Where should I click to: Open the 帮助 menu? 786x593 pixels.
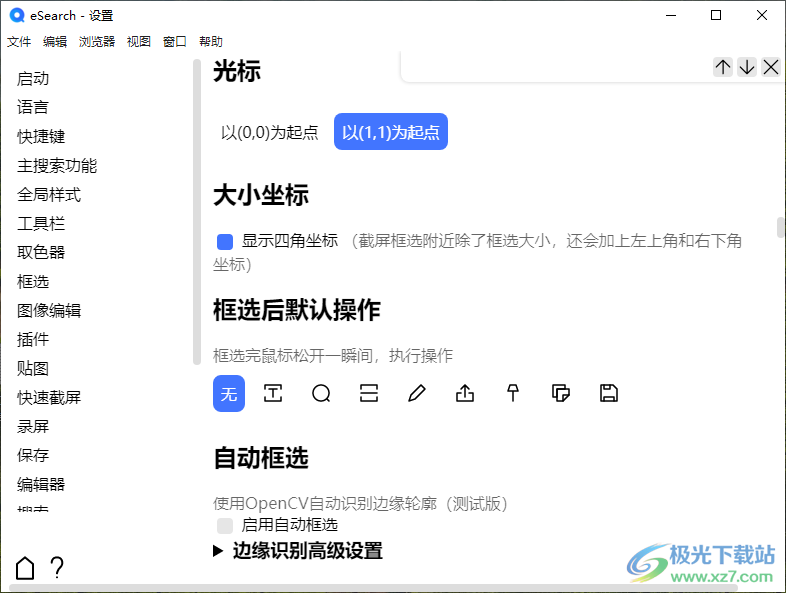(211, 42)
